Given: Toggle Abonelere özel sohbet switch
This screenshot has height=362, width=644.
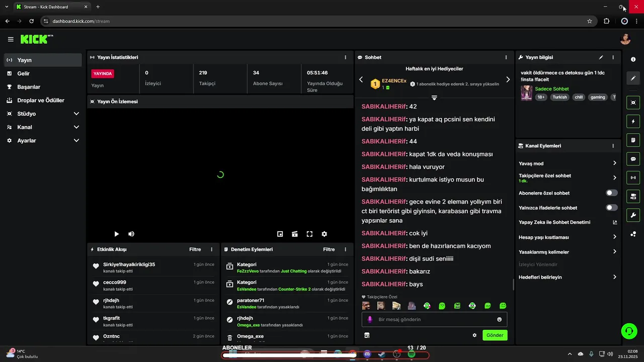Looking at the screenshot, I should (611, 193).
